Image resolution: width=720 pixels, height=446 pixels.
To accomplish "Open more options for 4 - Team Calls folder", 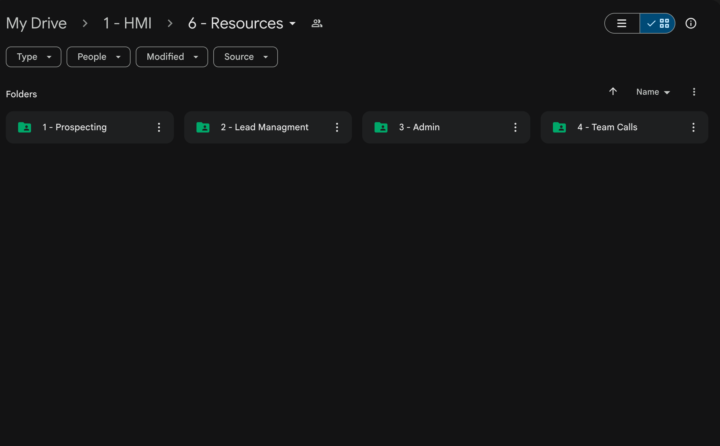I will [693, 127].
